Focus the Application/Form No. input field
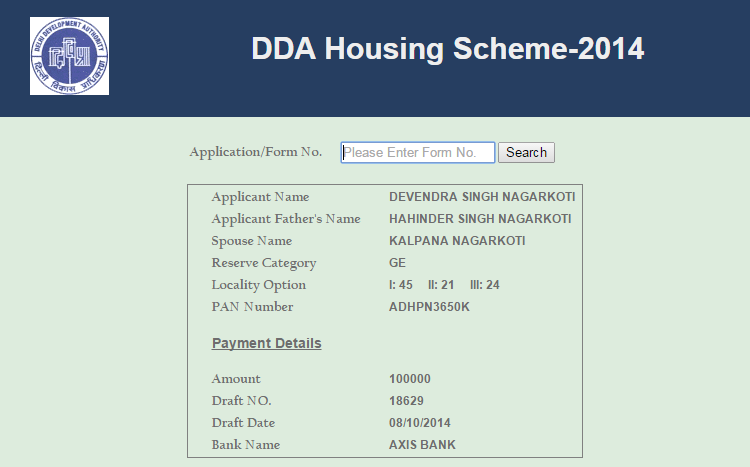750x467 pixels. click(418, 152)
